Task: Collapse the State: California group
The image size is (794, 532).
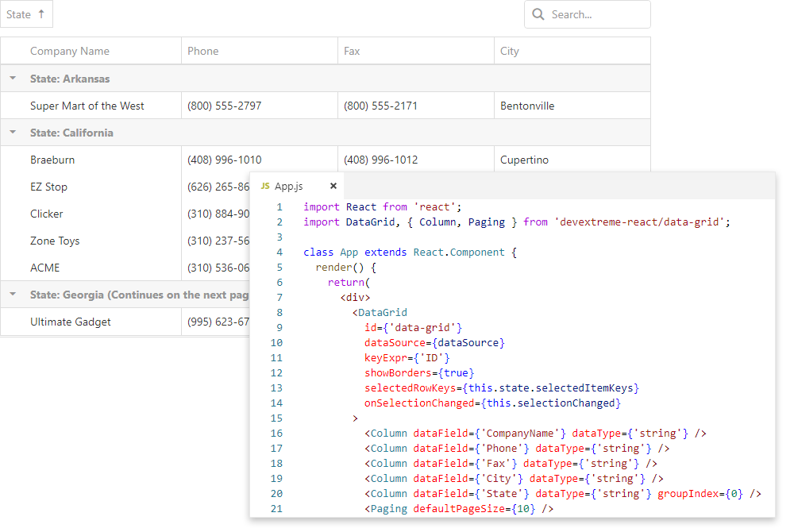Action: click(13, 133)
